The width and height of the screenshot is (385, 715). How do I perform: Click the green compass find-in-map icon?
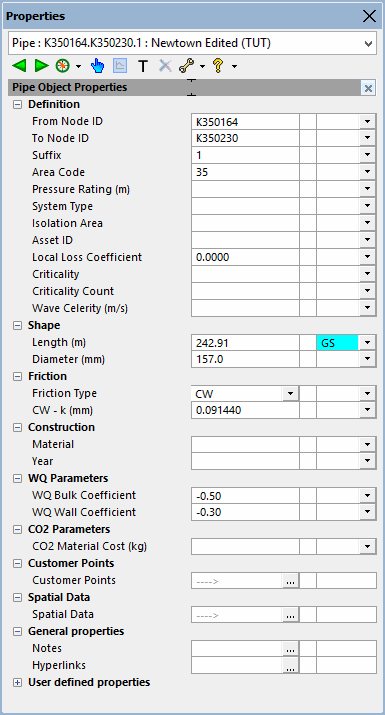[62, 66]
